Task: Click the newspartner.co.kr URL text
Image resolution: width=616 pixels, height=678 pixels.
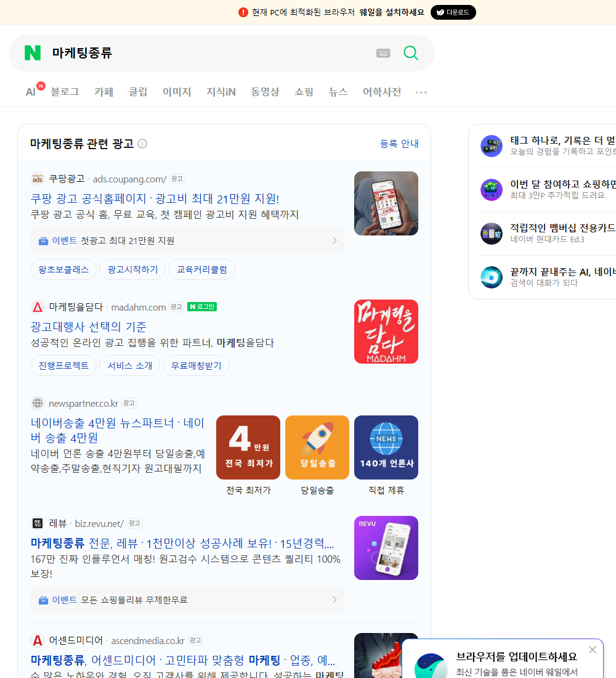Action: point(83,404)
